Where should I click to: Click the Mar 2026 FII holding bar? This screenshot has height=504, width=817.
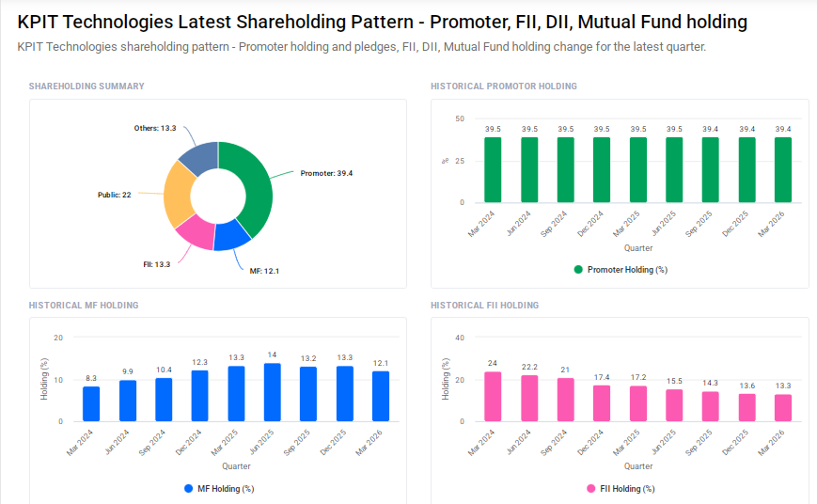[x=783, y=408]
